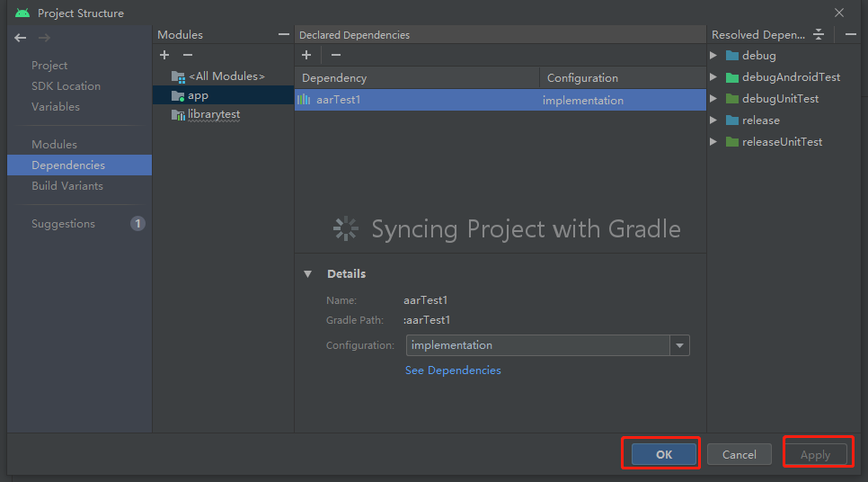Viewport: 868px width, 482px height.
Task: Click the Gradle Path value :aarTest1
Action: (426, 320)
